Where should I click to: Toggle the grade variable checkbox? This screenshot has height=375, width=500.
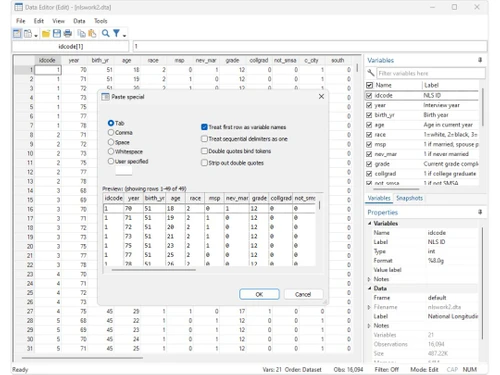coord(369,164)
